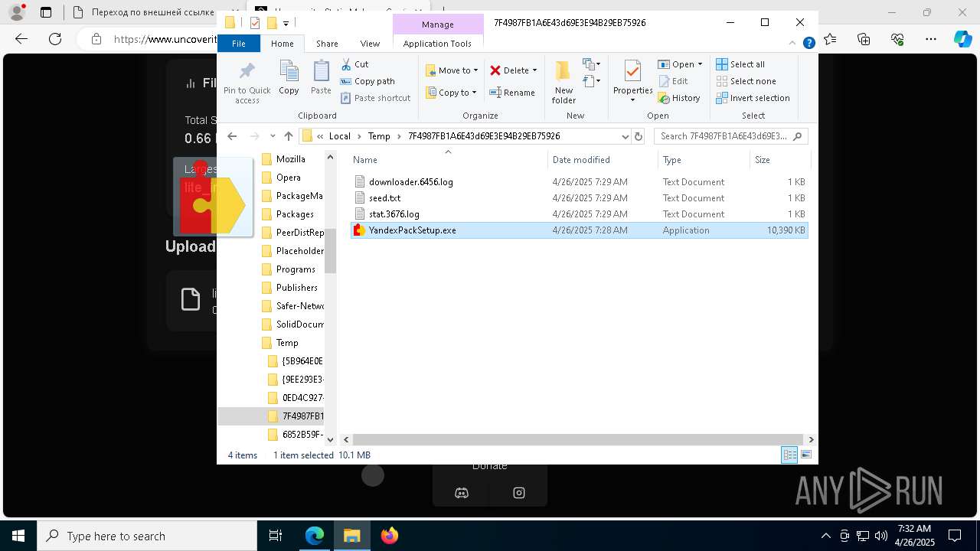Expand Properties dropdown arrow
The width and height of the screenshot is (980, 551).
(632, 100)
